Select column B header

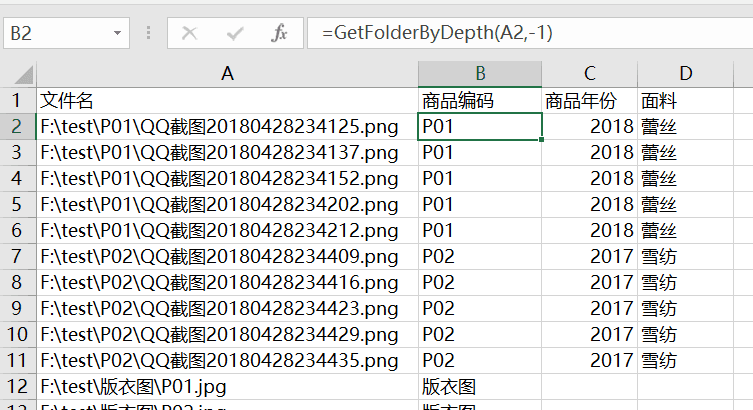tap(480, 74)
